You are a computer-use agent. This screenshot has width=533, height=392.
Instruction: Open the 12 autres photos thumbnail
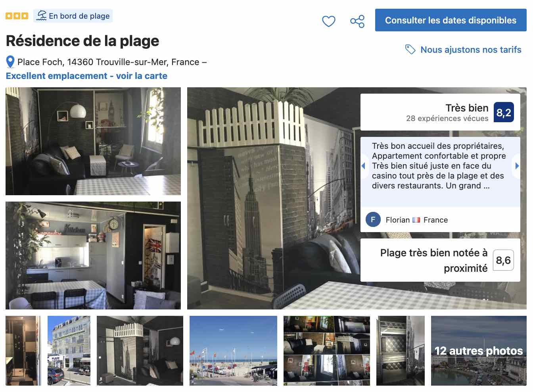pyautogui.click(x=479, y=351)
